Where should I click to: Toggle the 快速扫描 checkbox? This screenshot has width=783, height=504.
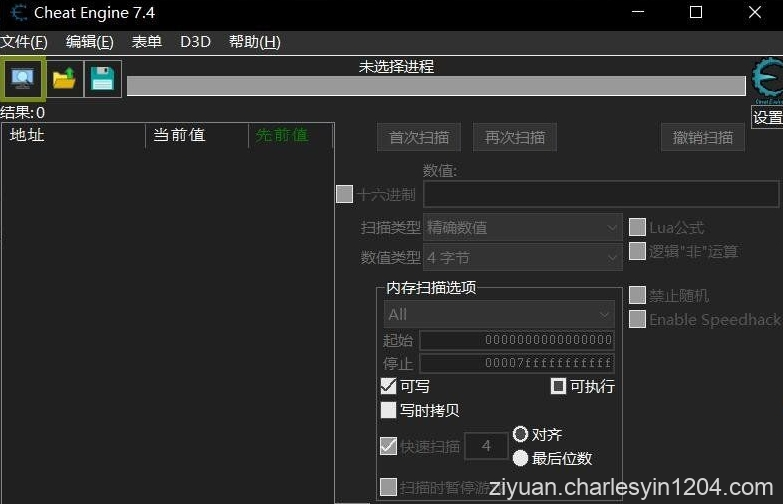tap(389, 446)
